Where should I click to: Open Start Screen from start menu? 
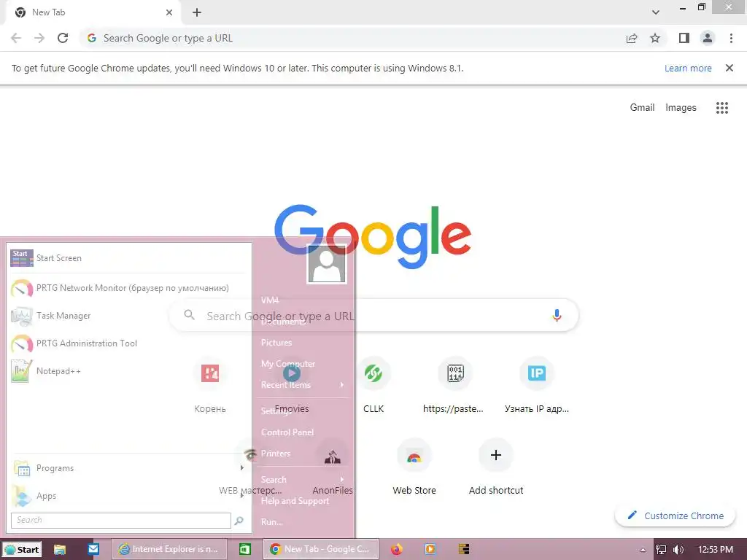point(128,258)
